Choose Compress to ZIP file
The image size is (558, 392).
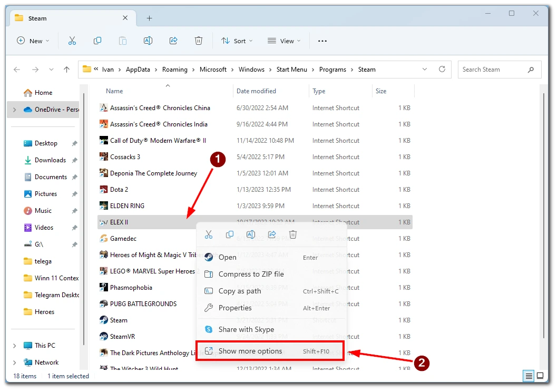pos(271,274)
